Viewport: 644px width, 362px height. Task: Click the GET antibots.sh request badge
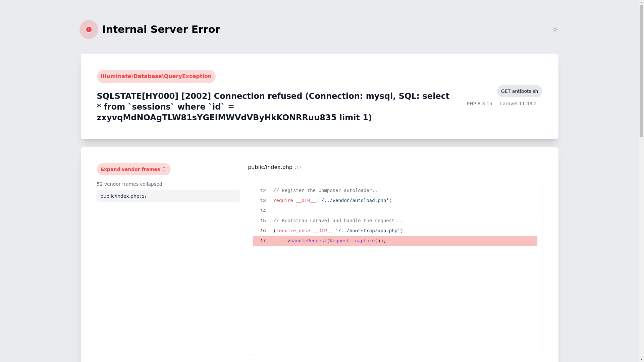pyautogui.click(x=519, y=91)
